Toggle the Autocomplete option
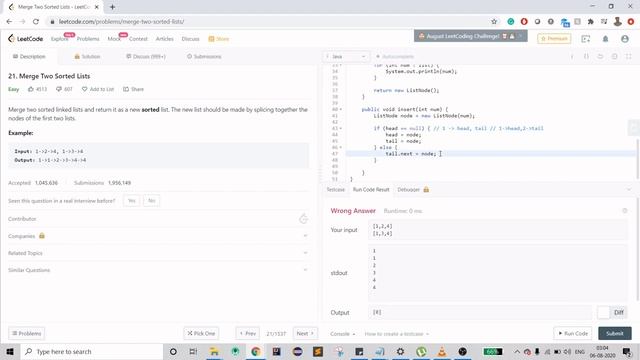Screen dimensions: 640x360 pyautogui.click(x=395, y=56)
